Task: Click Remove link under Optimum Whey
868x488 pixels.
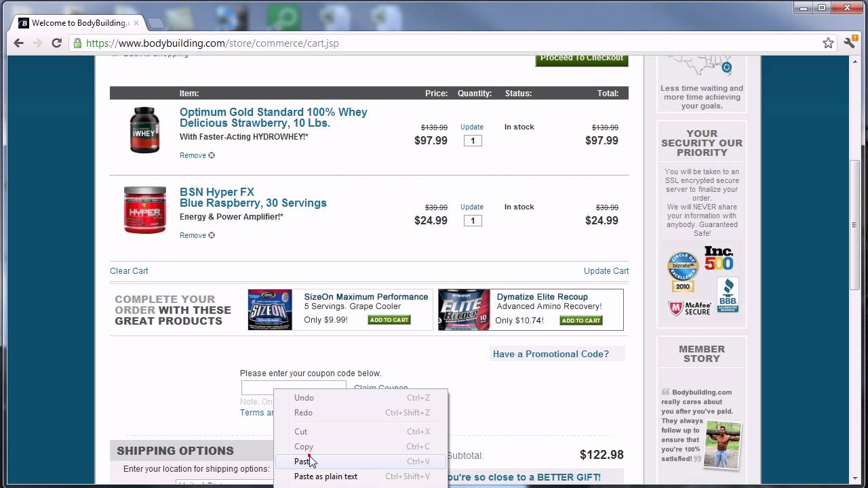Action: (x=193, y=155)
